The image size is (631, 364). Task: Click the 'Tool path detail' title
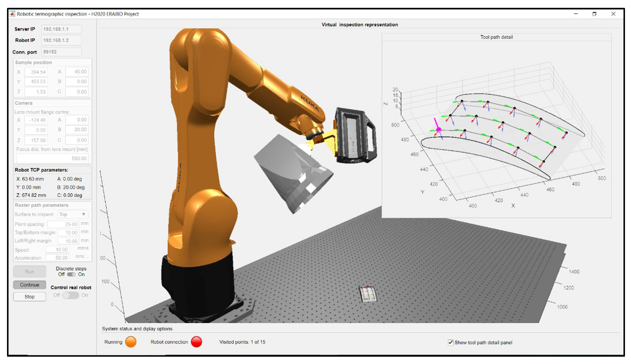[x=496, y=37]
